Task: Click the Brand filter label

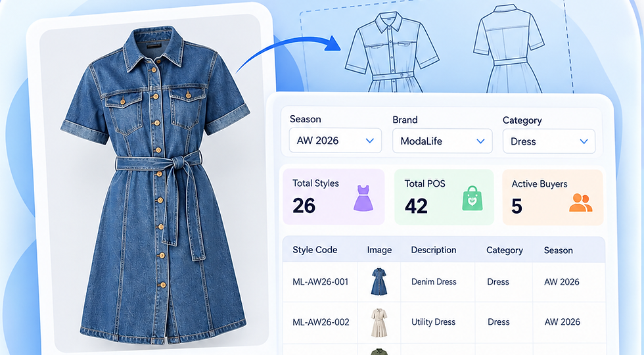Action: click(405, 120)
